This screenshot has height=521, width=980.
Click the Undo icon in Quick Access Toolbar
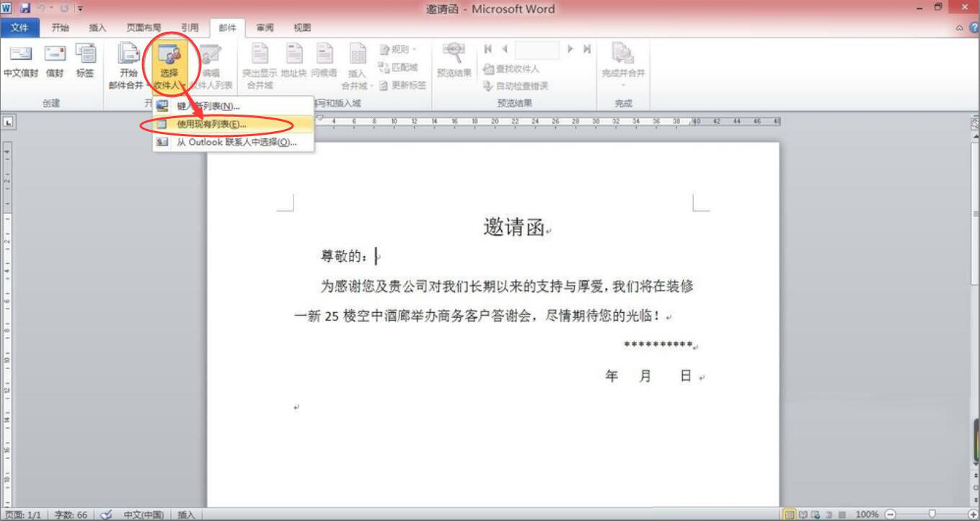click(x=43, y=9)
